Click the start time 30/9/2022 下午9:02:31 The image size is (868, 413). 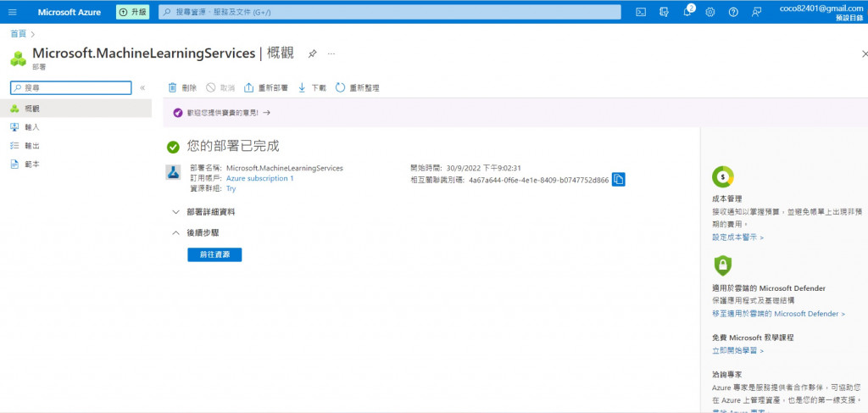[x=484, y=168]
